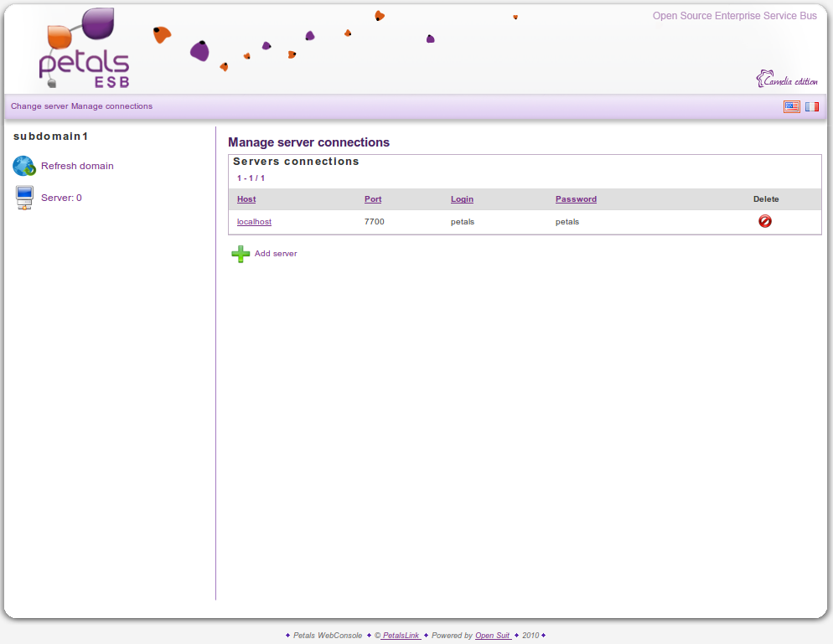This screenshot has width=833, height=644.
Task: Sort the table by Password column
Action: pos(576,199)
